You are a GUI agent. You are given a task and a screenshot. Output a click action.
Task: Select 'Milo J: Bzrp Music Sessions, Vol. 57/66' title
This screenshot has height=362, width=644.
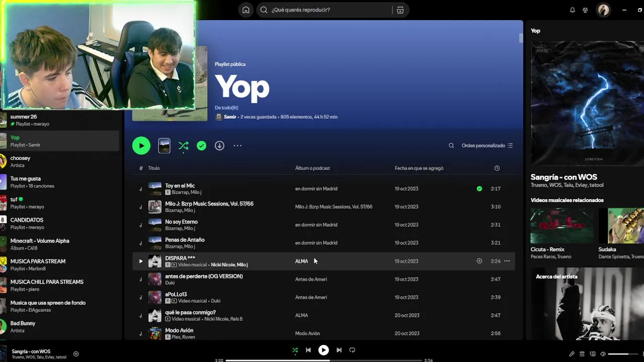[x=209, y=204]
